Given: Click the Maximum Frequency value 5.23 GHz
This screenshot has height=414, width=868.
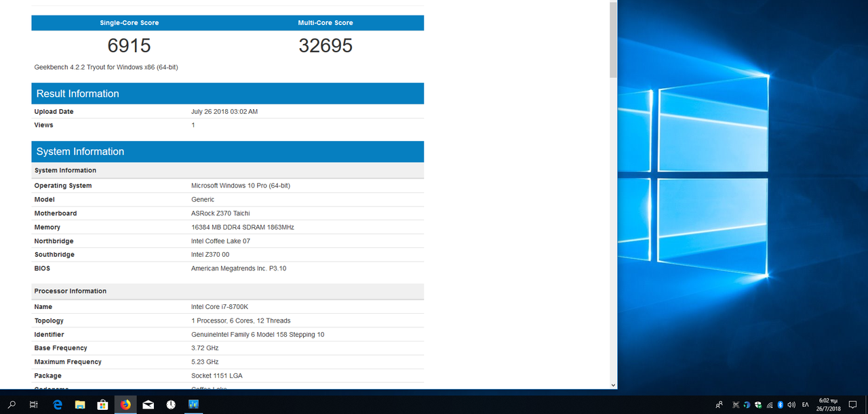Looking at the screenshot, I should coord(205,363).
